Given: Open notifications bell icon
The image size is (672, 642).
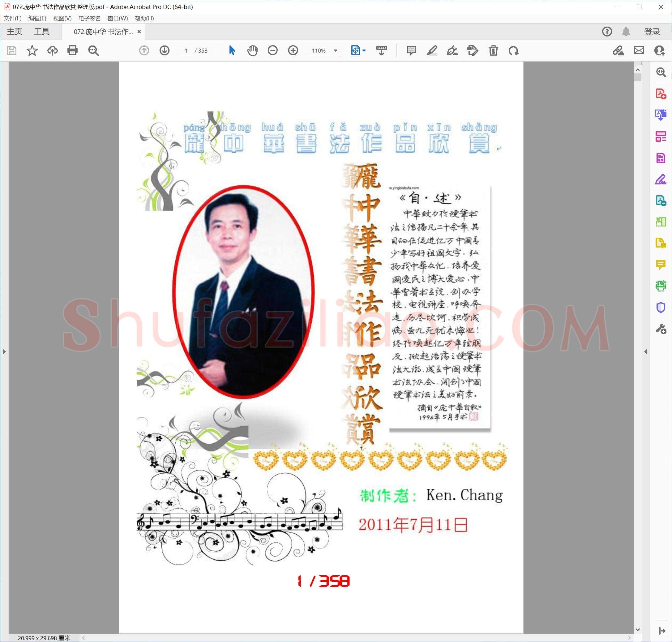Looking at the screenshot, I should click(626, 32).
